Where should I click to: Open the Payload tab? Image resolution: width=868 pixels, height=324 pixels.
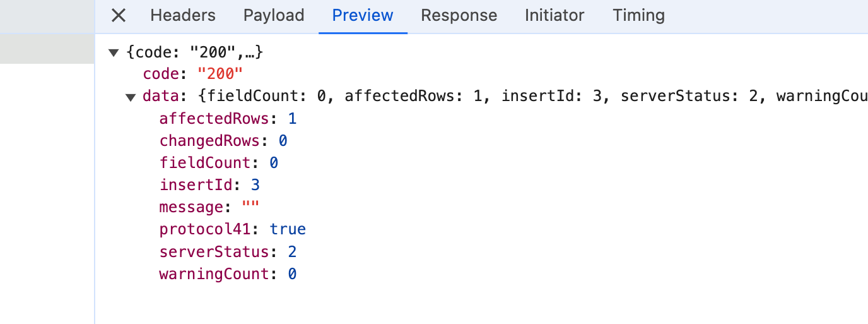(274, 16)
